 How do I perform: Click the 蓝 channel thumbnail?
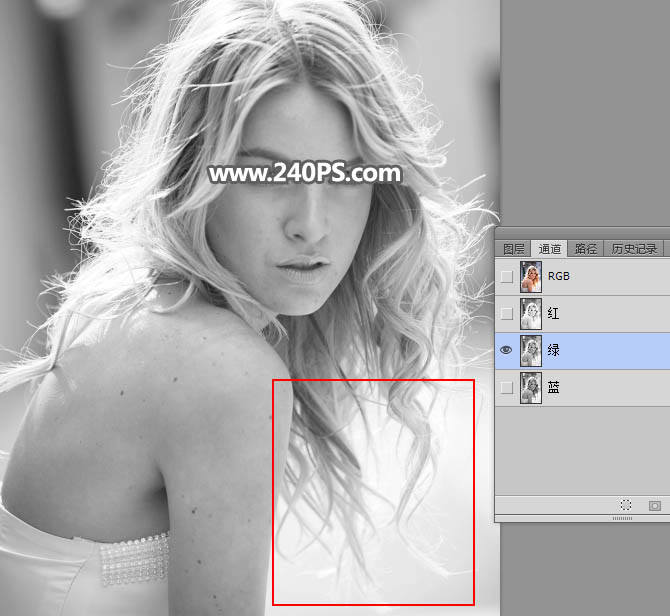tap(531, 387)
